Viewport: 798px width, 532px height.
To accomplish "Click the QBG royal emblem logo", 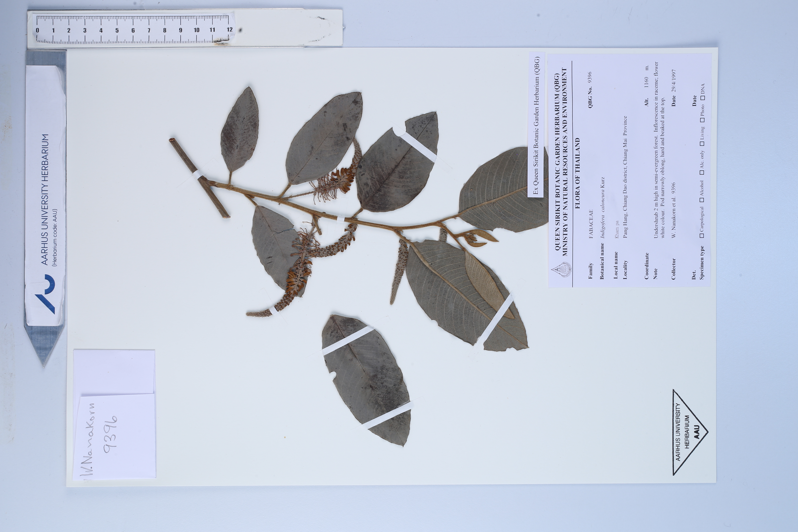I will [561, 270].
